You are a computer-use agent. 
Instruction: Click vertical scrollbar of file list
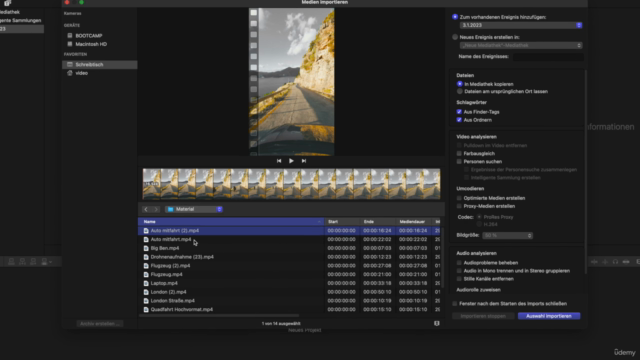point(442,258)
